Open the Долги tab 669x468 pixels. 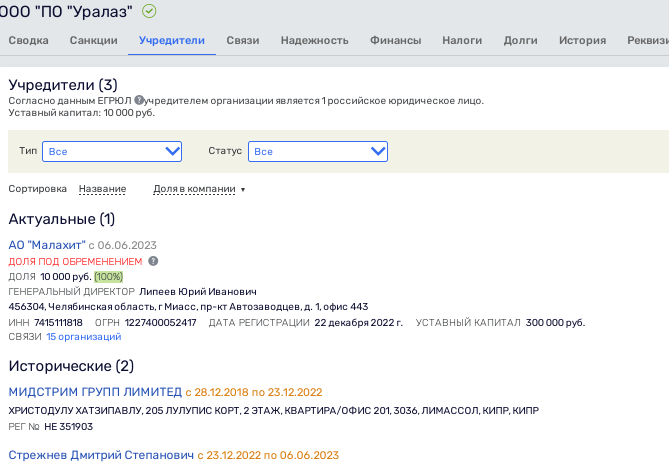click(x=520, y=41)
